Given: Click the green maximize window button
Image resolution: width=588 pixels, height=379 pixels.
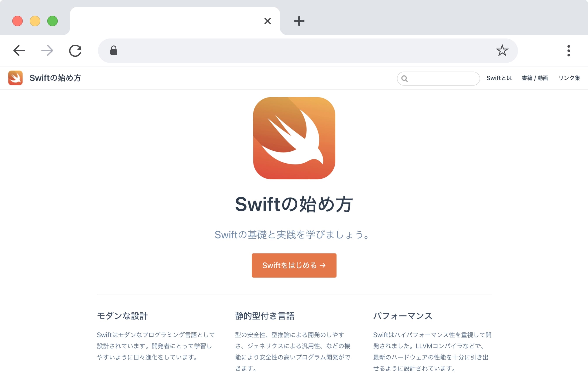Looking at the screenshot, I should point(52,21).
